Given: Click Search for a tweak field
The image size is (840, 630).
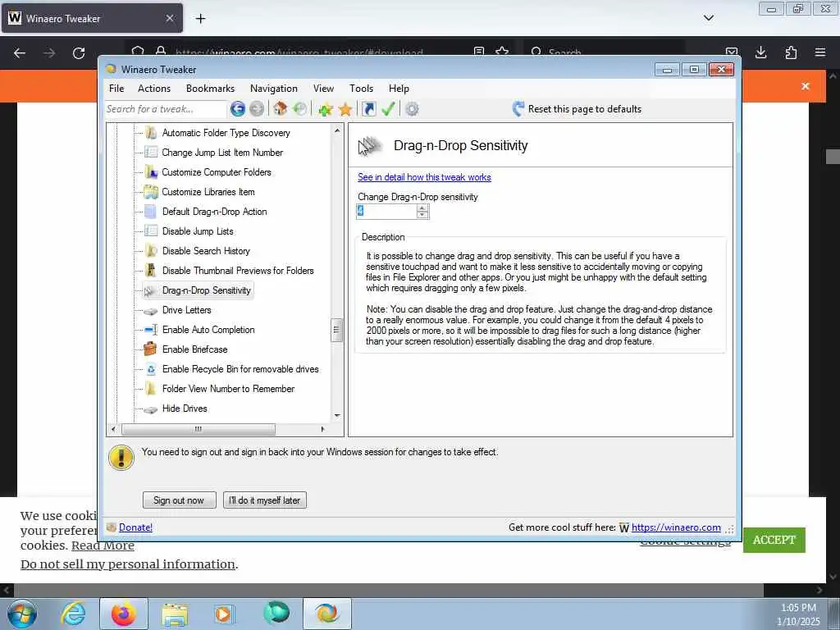Looking at the screenshot, I should pos(166,109).
